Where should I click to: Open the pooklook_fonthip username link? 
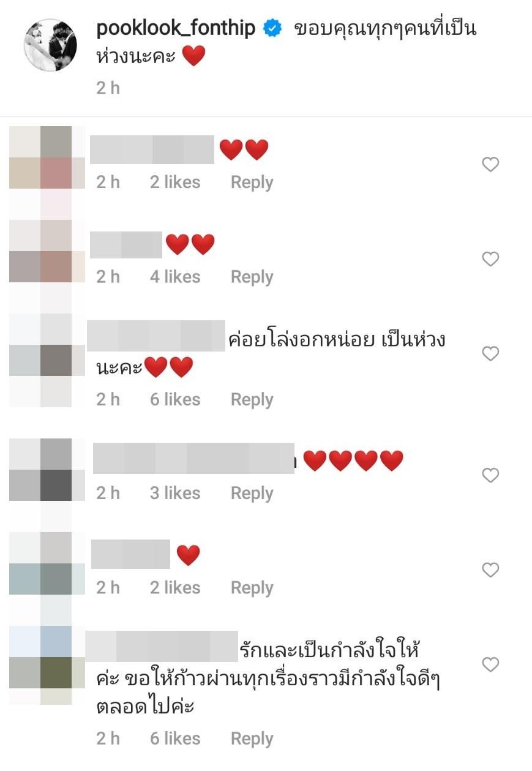point(176,29)
